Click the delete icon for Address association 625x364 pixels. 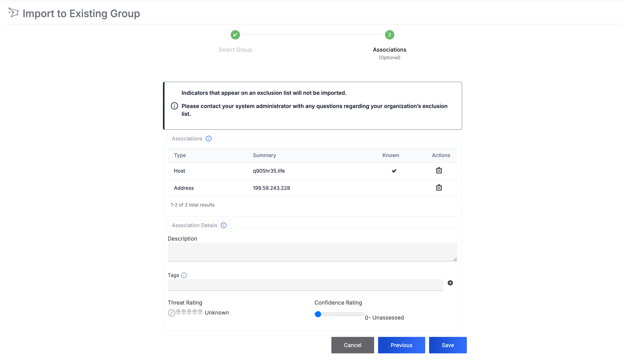(x=439, y=188)
